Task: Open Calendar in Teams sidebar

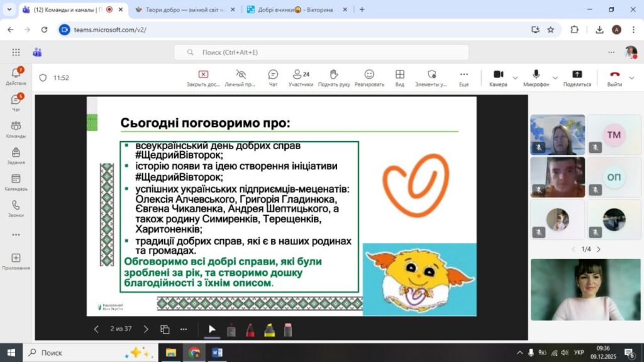Action: click(16, 183)
